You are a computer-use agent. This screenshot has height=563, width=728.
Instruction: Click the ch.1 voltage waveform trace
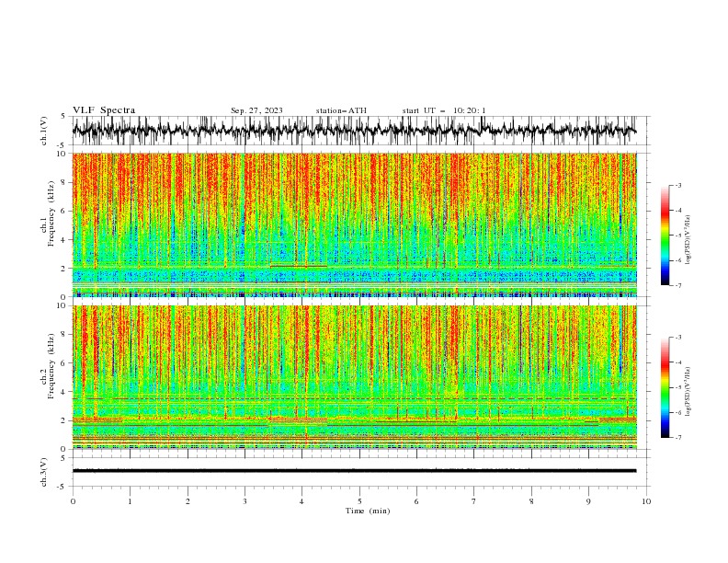(x=354, y=131)
